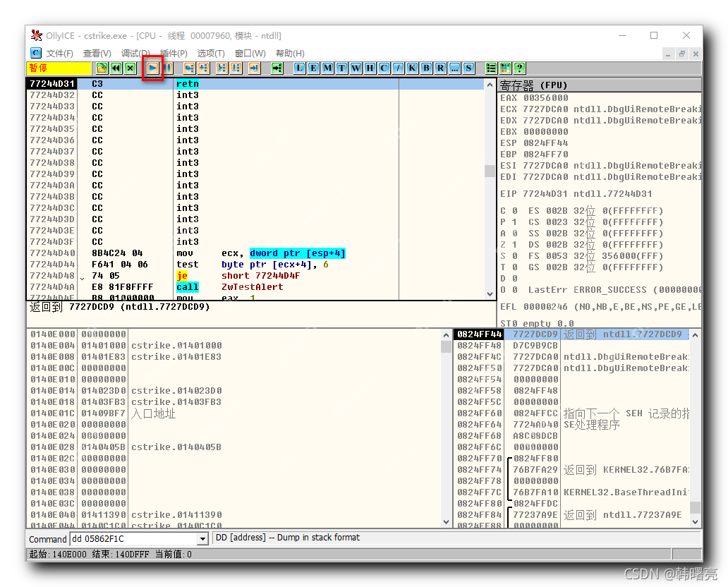Viewport: 728px width, 587px height.
Task: Show the Log window (L button)
Action: 299,68
